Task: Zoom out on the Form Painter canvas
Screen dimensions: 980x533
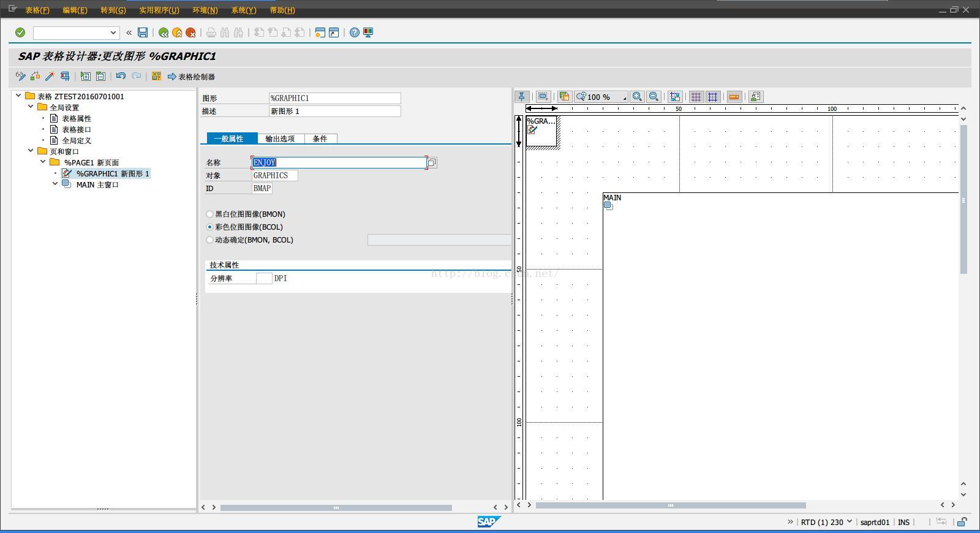Action: coord(654,97)
